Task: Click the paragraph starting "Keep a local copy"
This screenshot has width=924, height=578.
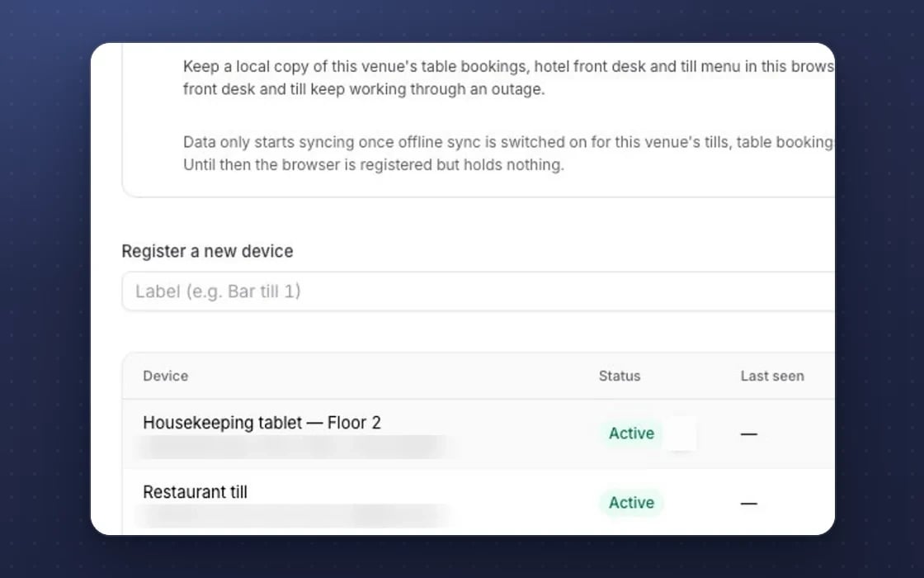Action: click(508, 78)
